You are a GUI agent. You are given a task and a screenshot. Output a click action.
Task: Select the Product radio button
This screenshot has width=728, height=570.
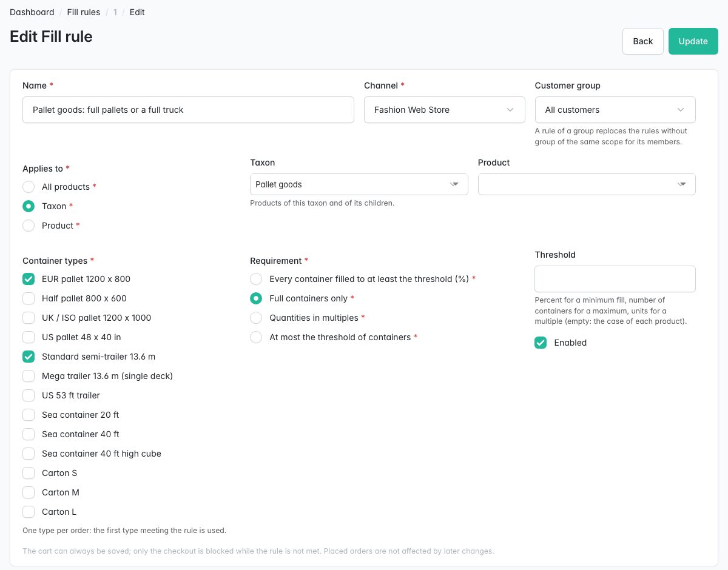29,226
